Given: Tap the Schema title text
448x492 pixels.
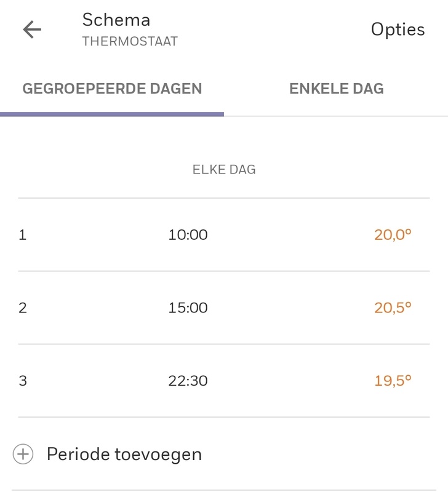Looking at the screenshot, I should click(x=116, y=20).
